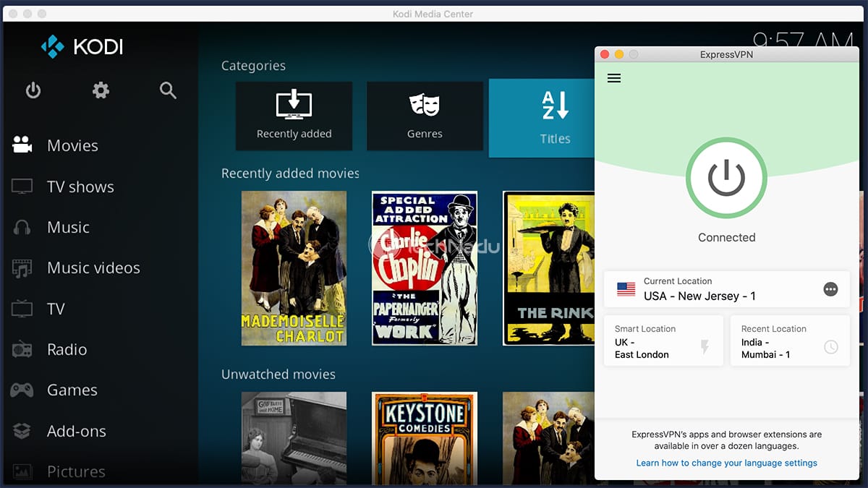
Task: Open Kodi settings gear icon
Action: [x=101, y=90]
